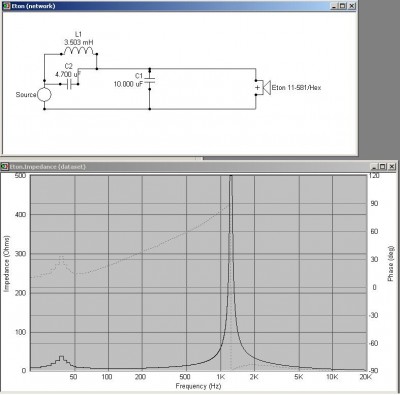Click the 4.700 uF capacitor value label

tap(68, 74)
